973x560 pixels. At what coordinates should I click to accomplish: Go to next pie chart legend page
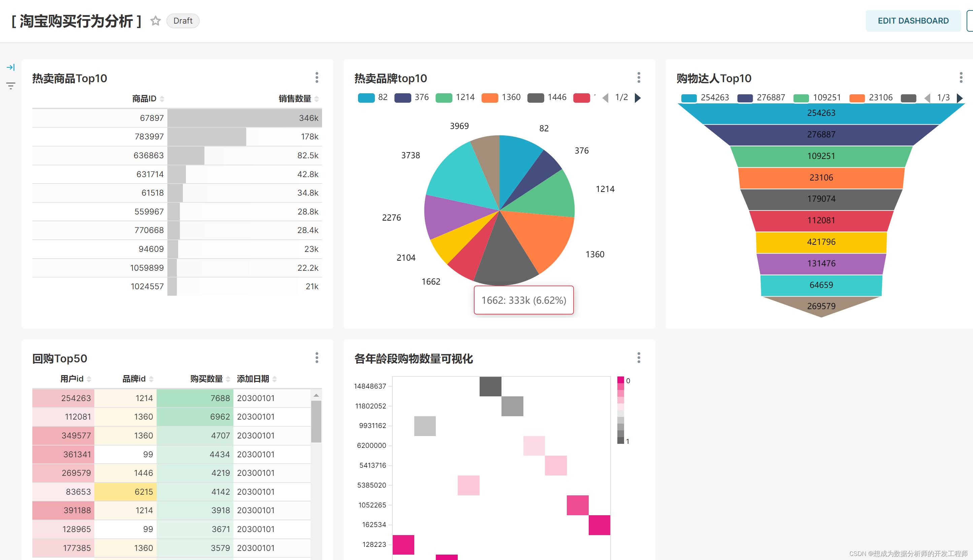[x=638, y=98]
